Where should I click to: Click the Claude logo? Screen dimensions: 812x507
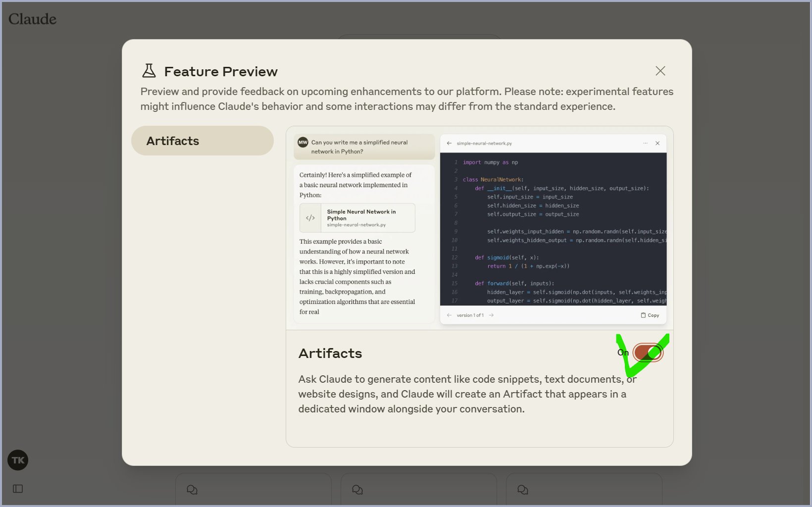pos(33,19)
